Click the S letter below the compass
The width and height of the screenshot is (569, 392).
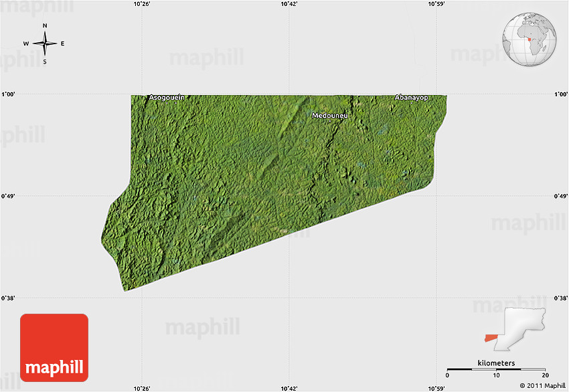(x=45, y=62)
